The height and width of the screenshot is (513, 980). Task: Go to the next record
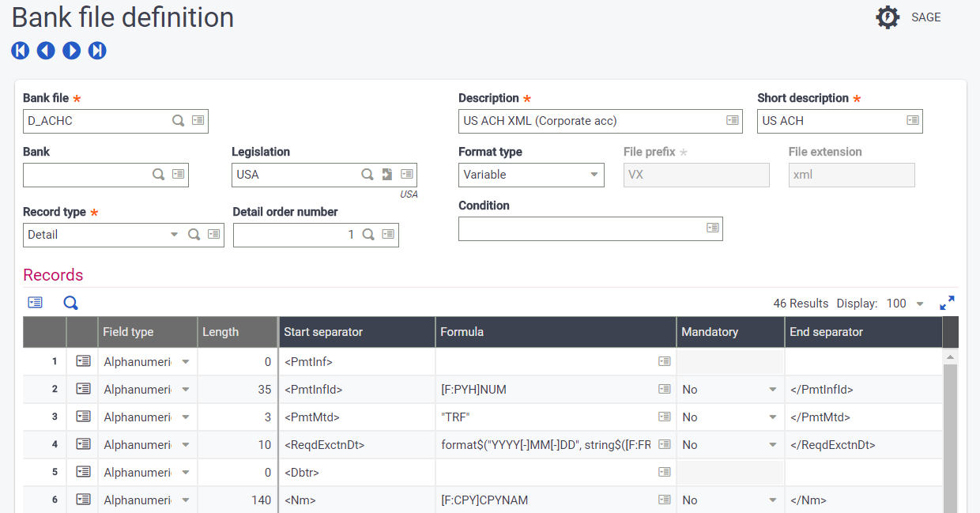tap(72, 51)
